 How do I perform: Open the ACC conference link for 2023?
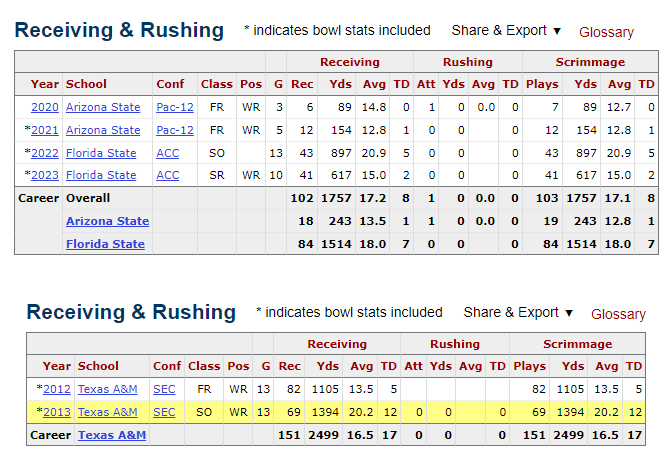pyautogui.click(x=168, y=175)
